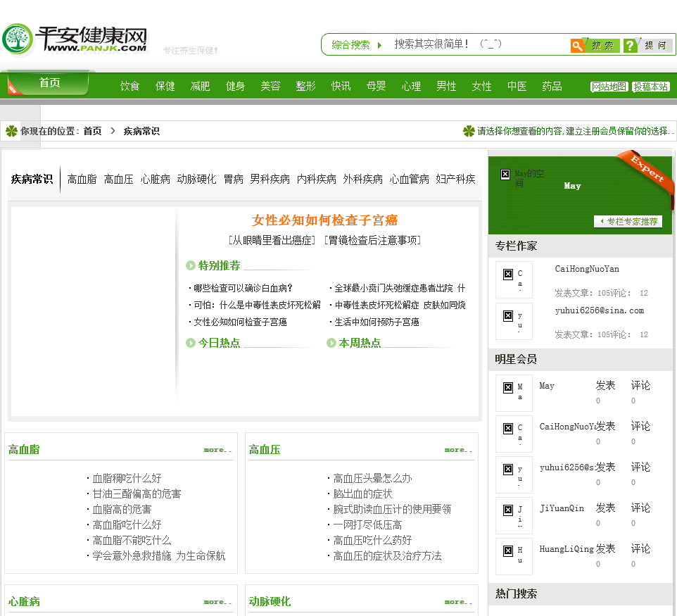
Task: Select the 男科疾病 category tab
Action: pos(270,179)
